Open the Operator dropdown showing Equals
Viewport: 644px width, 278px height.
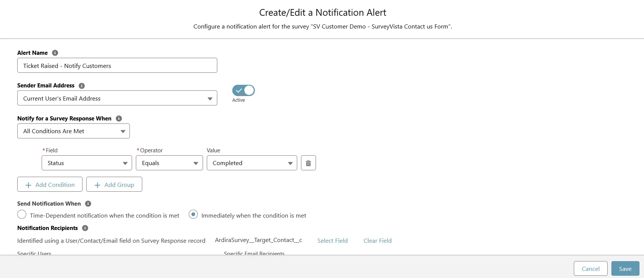pos(169,163)
